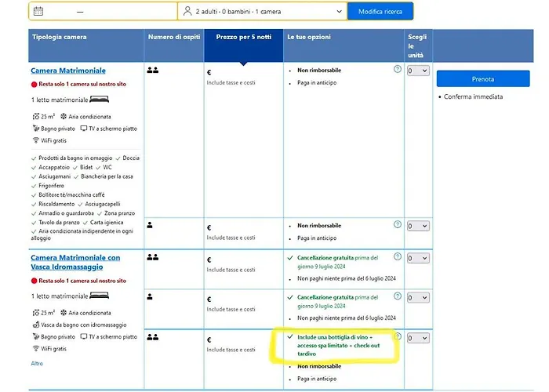Open unit dropdown for wine bottle spa offer
The height and width of the screenshot is (392, 549).
click(x=418, y=338)
